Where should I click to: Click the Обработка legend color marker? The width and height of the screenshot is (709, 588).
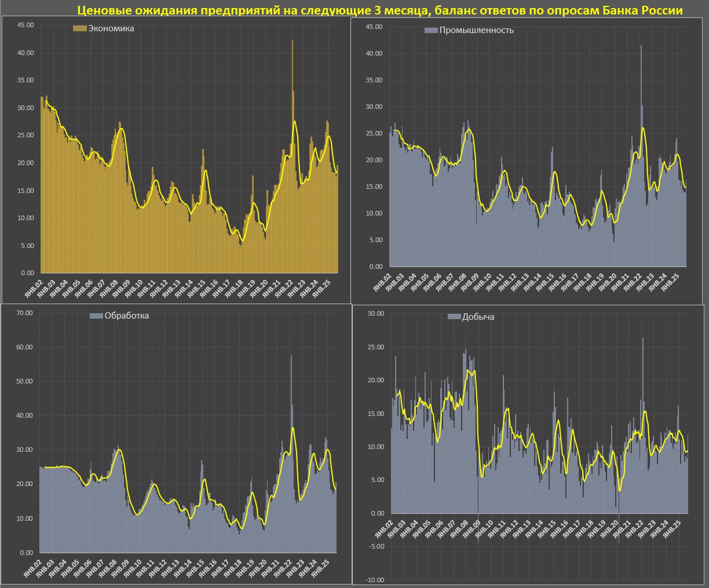pos(96,316)
